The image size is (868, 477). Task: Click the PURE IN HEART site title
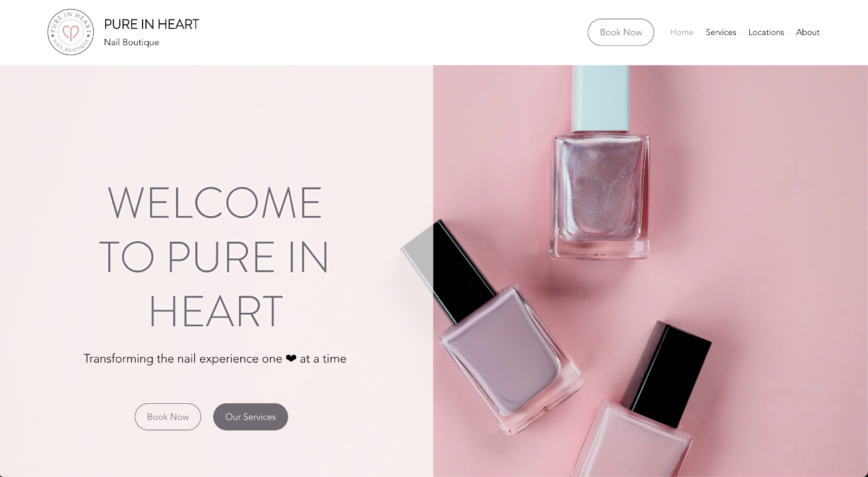151,24
